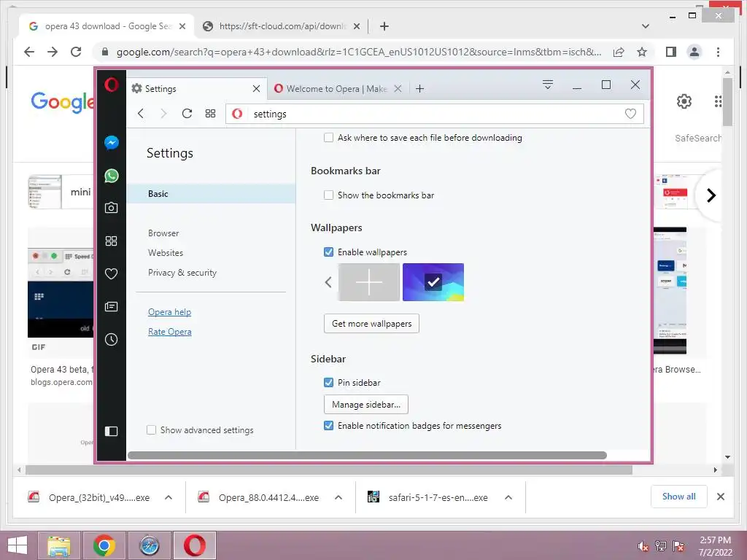Enable Show the bookmarks bar
The width and height of the screenshot is (747, 560).
click(328, 195)
